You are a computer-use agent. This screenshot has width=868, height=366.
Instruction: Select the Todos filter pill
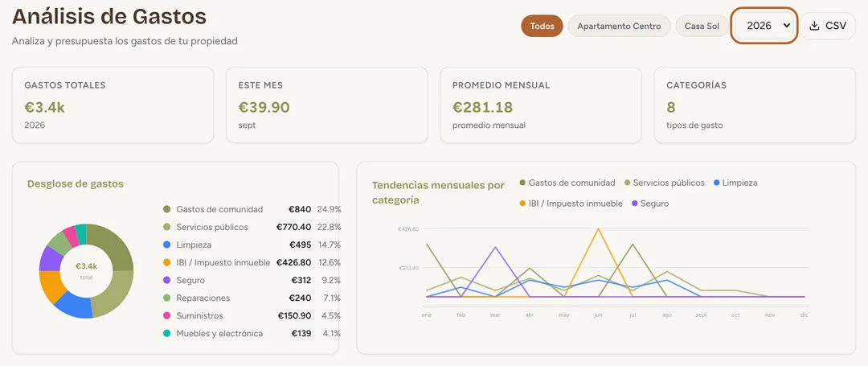542,26
